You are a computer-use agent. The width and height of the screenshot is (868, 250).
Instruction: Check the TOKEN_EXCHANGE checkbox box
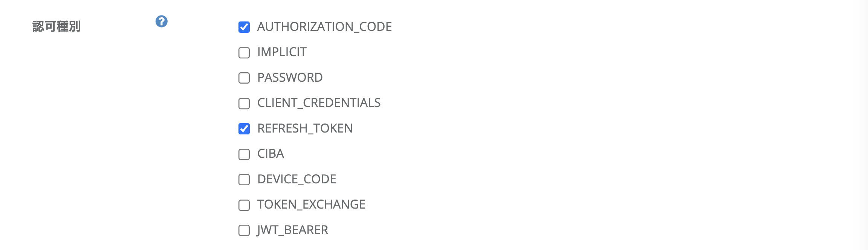click(244, 205)
